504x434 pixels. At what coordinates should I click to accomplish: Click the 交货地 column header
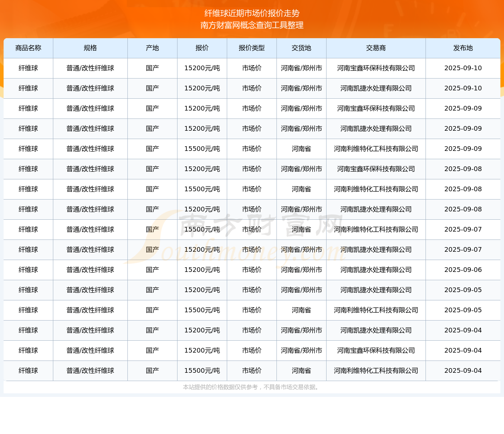[x=302, y=48]
